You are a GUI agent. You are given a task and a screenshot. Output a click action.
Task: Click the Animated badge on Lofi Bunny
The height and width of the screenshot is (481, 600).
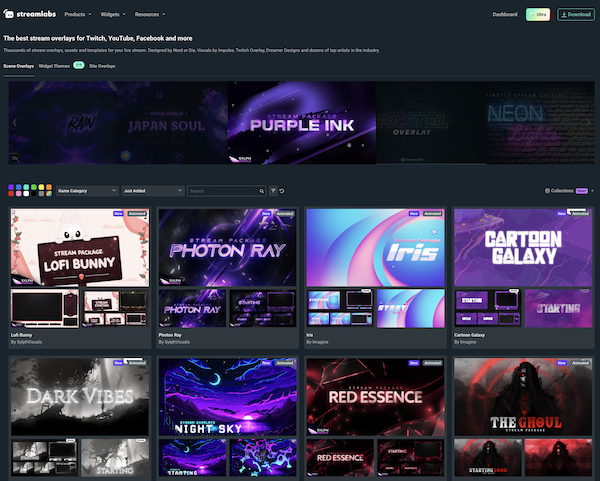pos(137,214)
